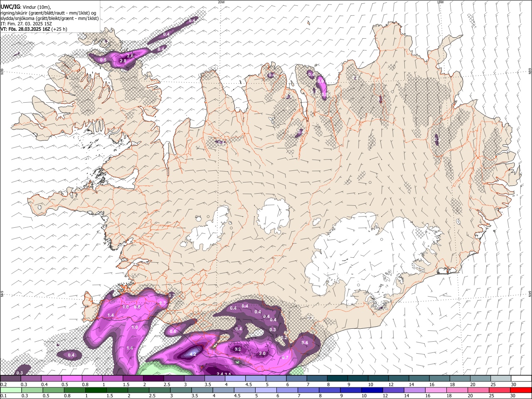Pick the red swatch labeled 25 in green-red legend

[499, 390]
